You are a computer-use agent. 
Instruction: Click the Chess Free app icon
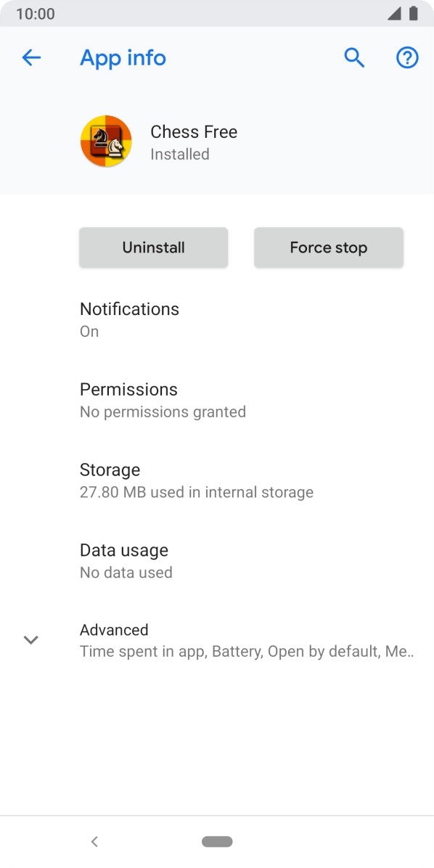106,141
